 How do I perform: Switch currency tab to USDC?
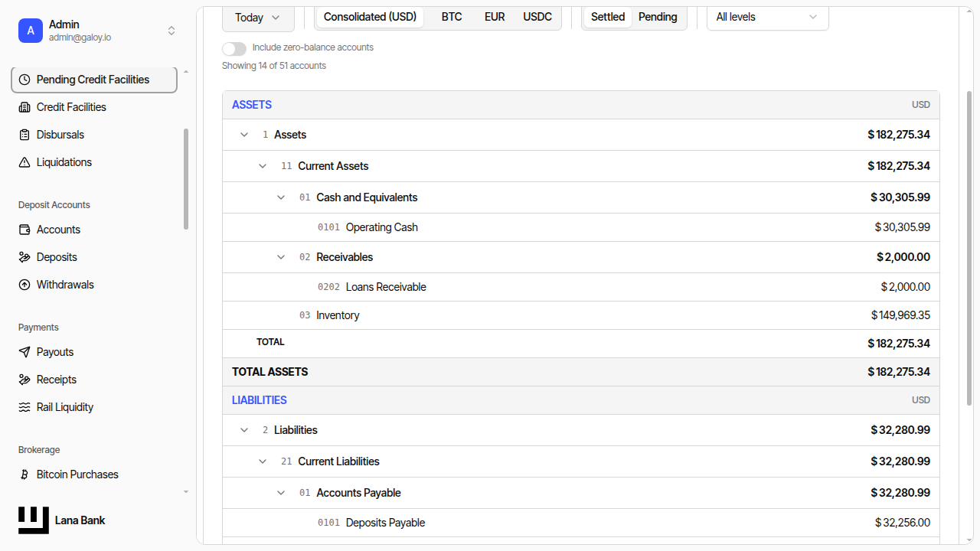(x=537, y=17)
